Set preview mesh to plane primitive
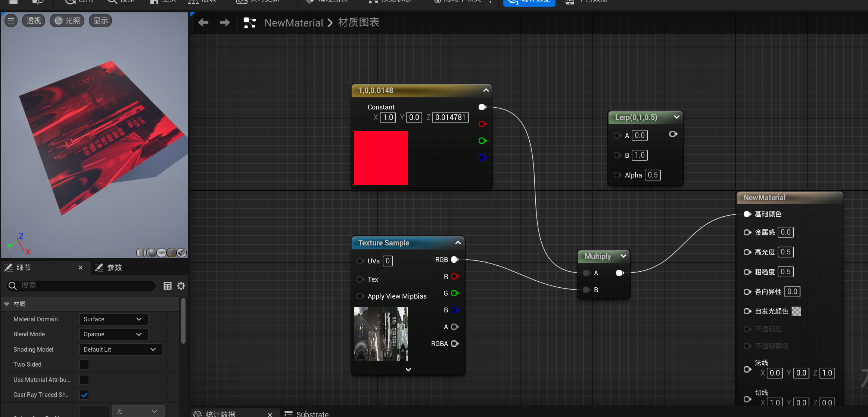The height and width of the screenshot is (417, 868). coord(162,253)
